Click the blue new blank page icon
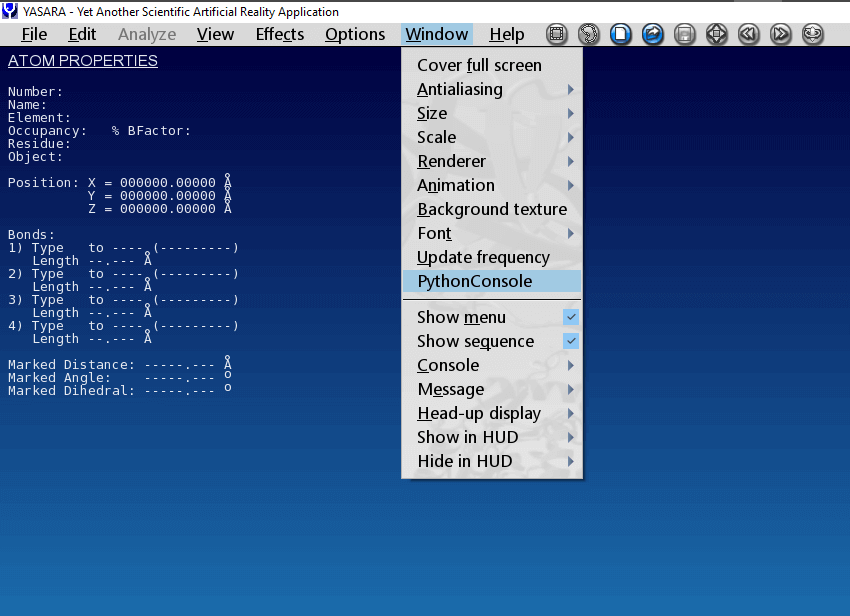 pos(621,34)
